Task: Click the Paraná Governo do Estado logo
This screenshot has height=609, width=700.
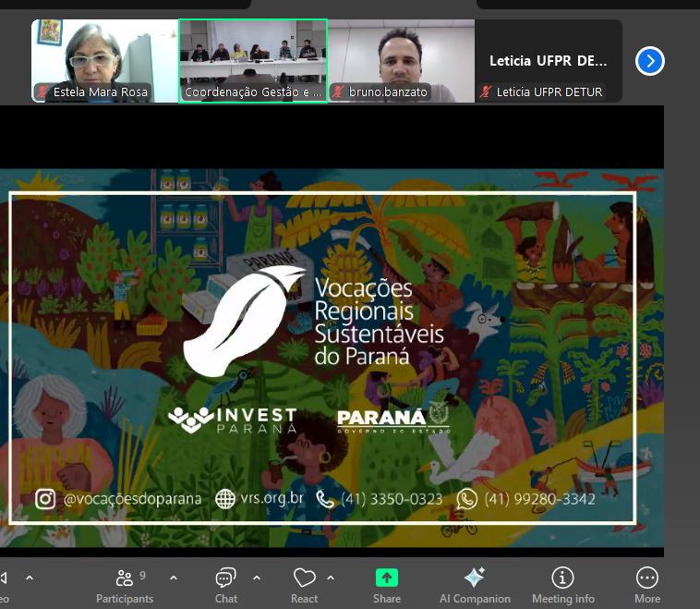Action: coord(393,418)
